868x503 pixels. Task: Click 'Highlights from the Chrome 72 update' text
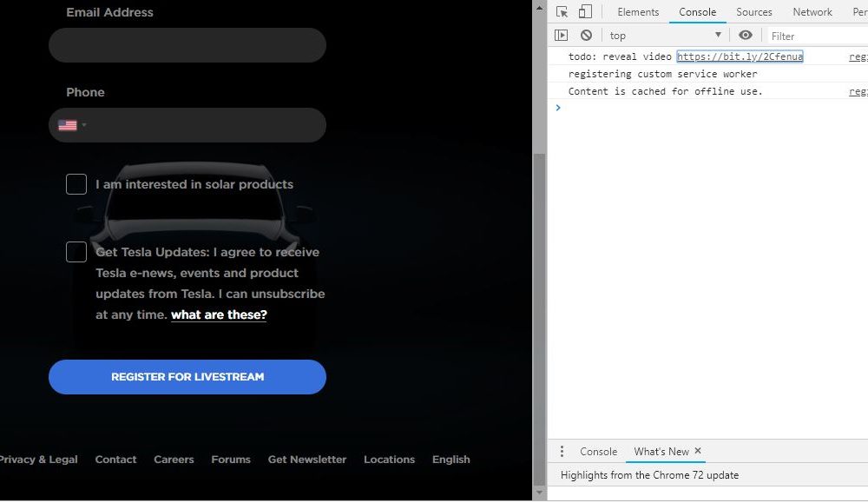649,474
